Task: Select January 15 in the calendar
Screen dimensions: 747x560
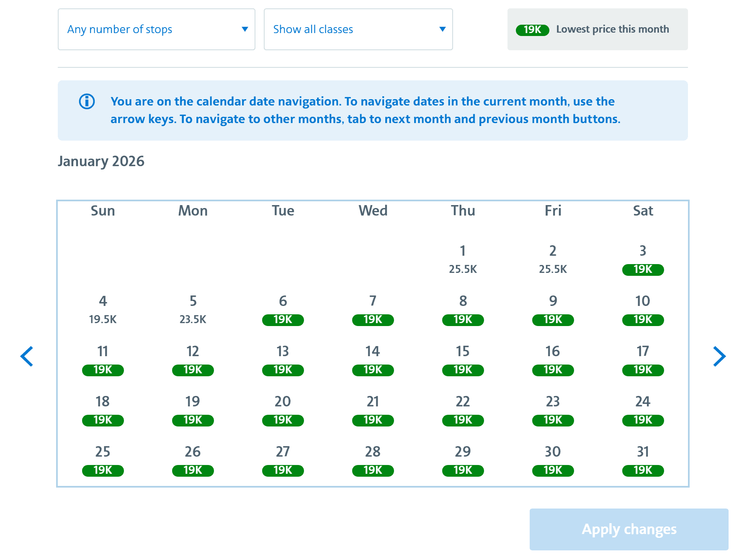Action: click(x=463, y=360)
